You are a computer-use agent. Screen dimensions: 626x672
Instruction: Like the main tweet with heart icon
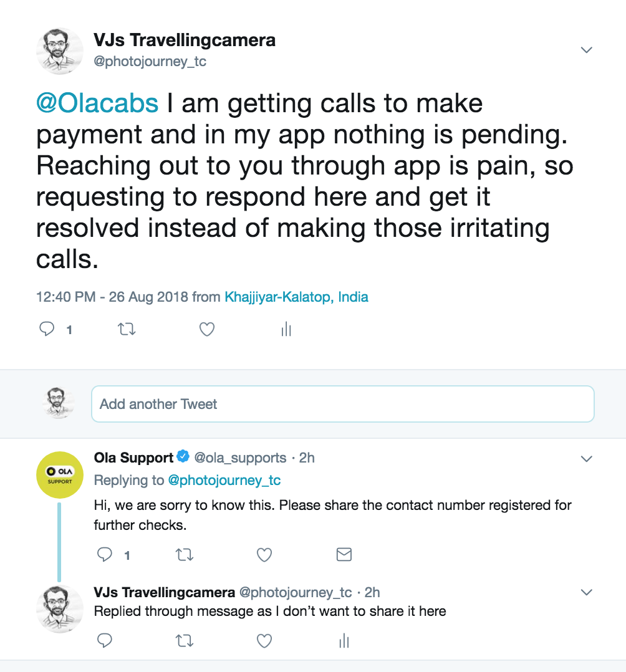coord(206,329)
